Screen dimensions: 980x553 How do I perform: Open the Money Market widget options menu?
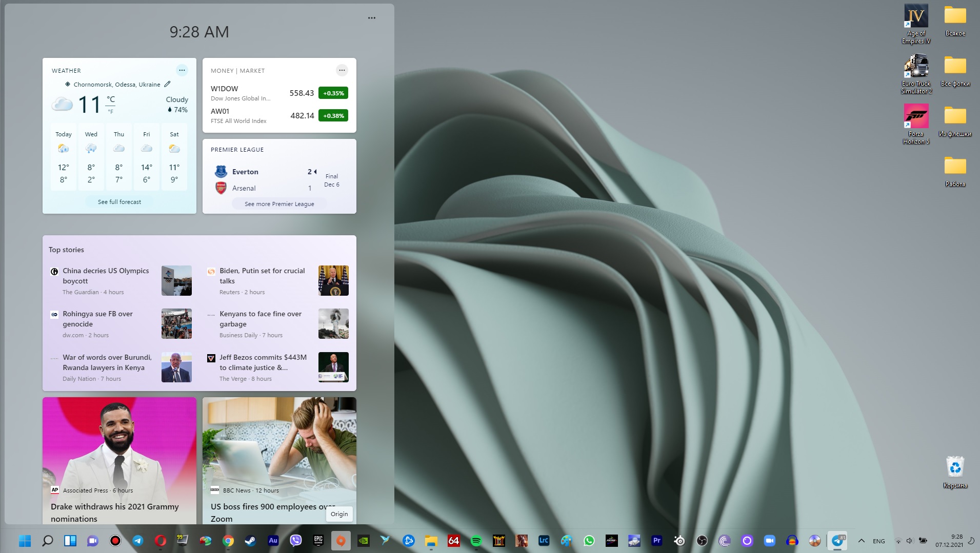click(x=342, y=70)
